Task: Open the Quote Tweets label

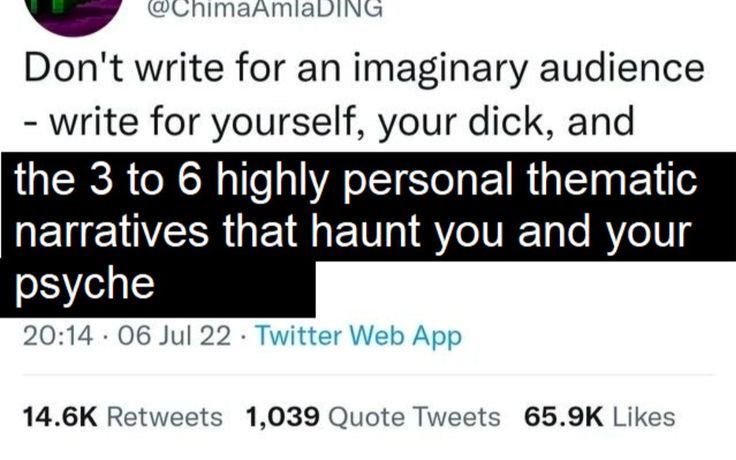Action: click(x=414, y=417)
